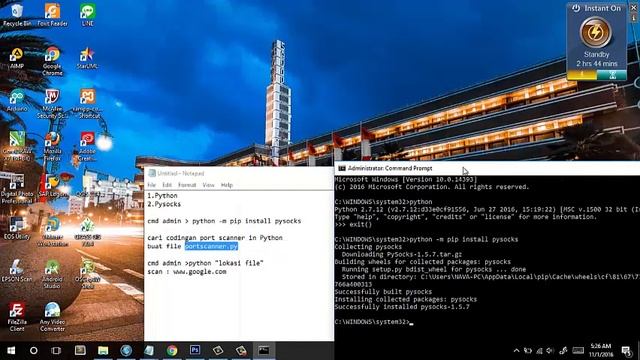640x360 pixels.
Task: Switch to Chrome on the taskbar
Action: point(172,351)
